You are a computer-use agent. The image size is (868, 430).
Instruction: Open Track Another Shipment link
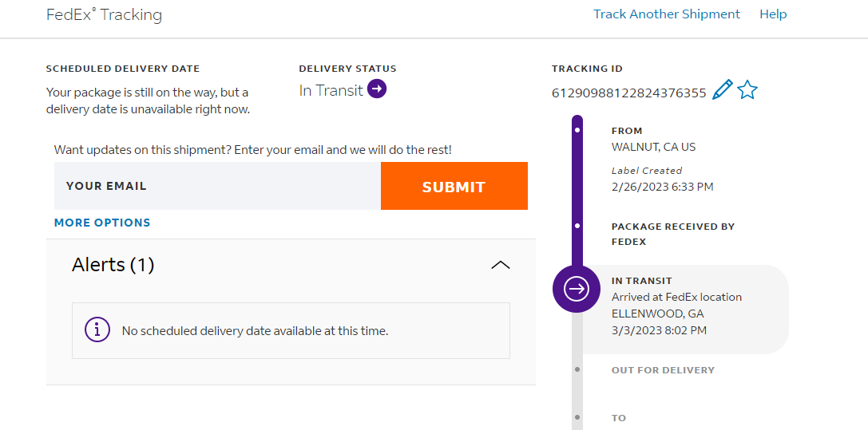click(666, 14)
